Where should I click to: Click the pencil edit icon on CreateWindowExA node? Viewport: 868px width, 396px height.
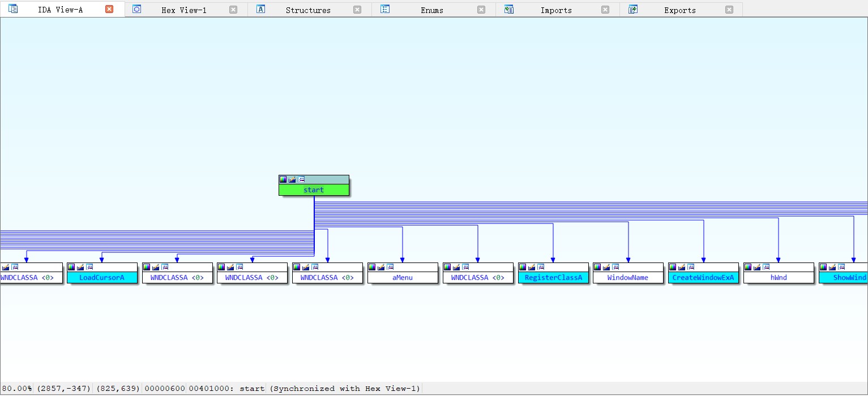coord(682,267)
